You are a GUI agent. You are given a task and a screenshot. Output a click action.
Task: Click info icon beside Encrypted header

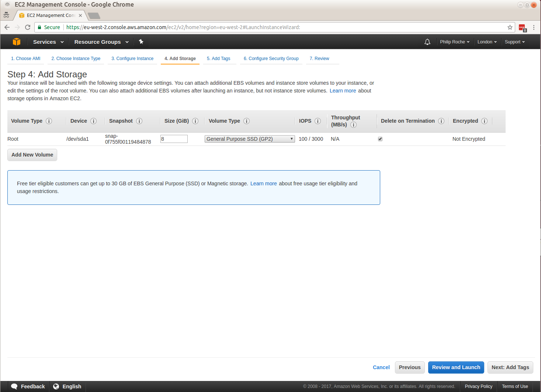pos(485,121)
